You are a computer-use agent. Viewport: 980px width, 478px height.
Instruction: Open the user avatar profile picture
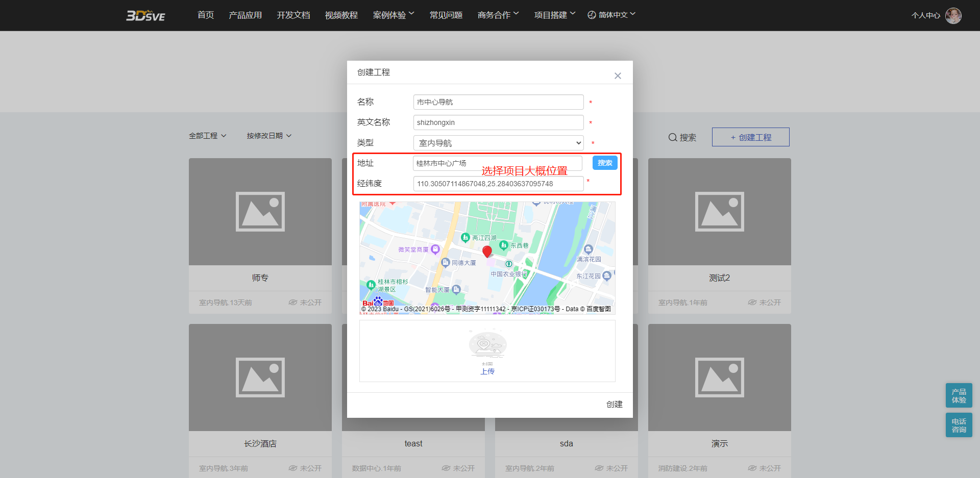click(x=953, y=15)
